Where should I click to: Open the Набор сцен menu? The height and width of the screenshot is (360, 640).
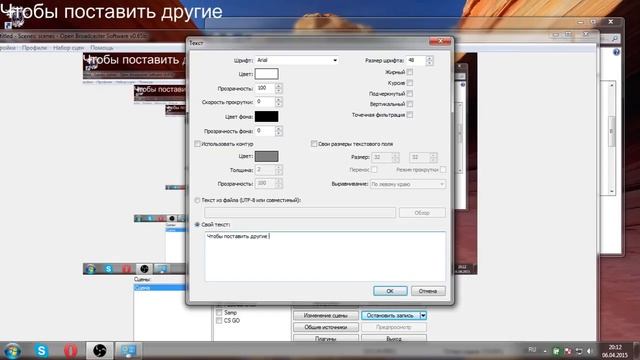click(68, 48)
